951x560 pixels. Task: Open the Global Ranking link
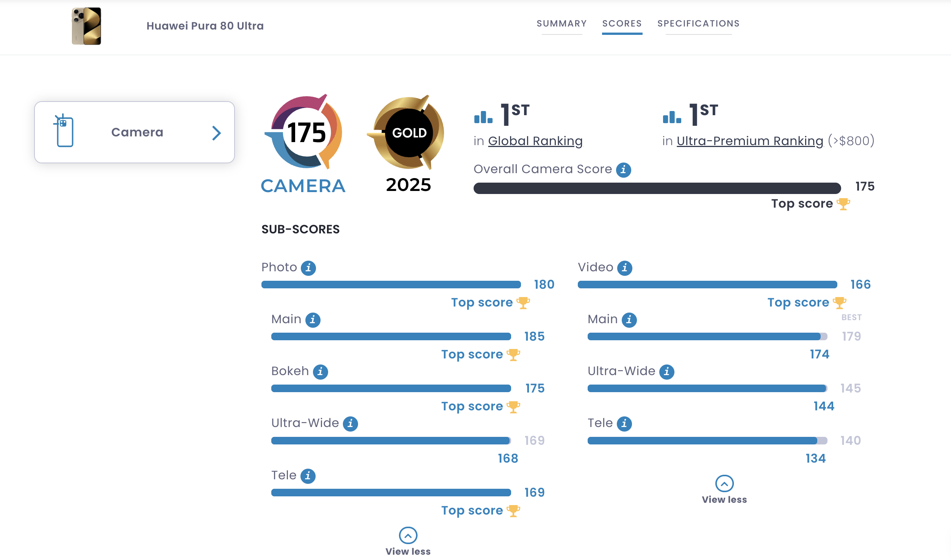pyautogui.click(x=535, y=141)
